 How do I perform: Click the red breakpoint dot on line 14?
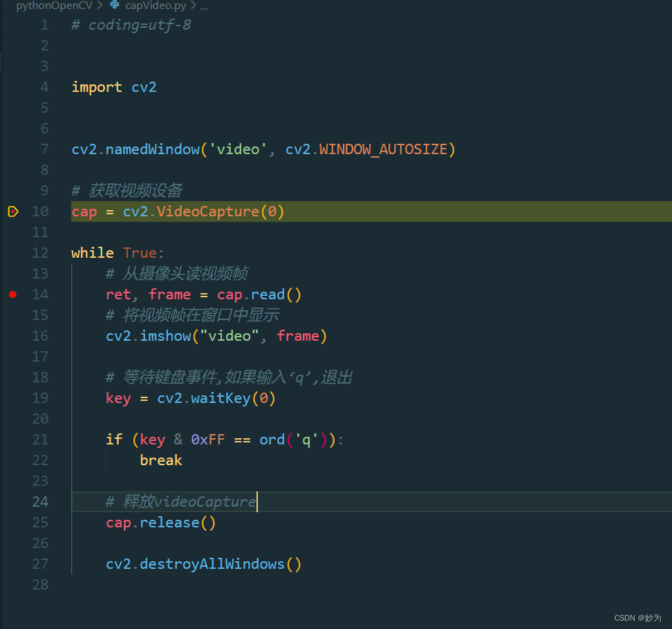[x=12, y=294]
